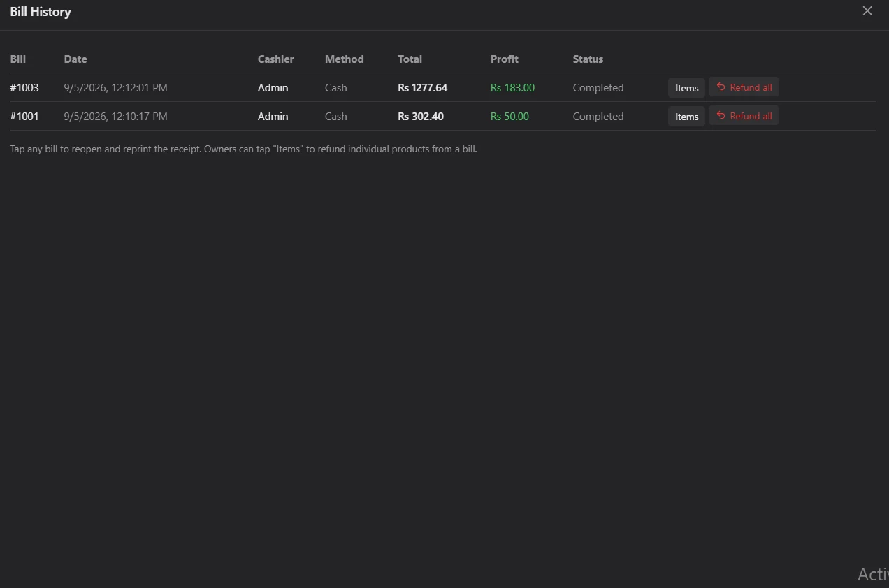This screenshot has height=588, width=889.
Task: Select bill number #1003
Action: pos(24,88)
